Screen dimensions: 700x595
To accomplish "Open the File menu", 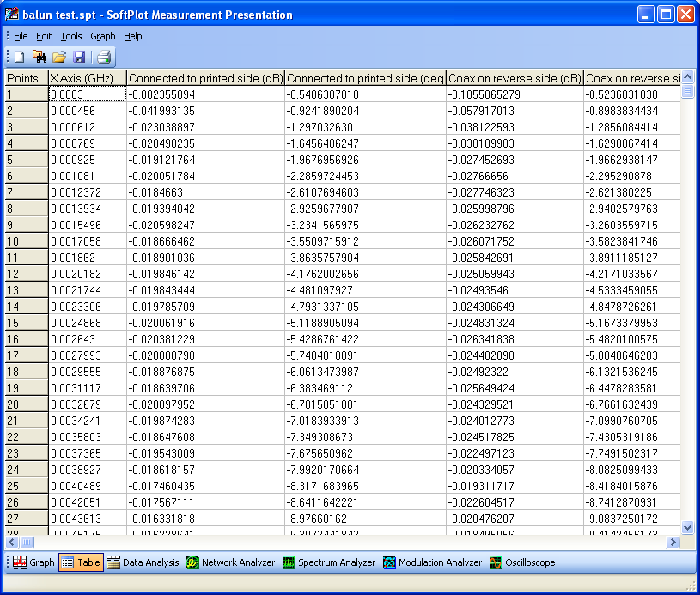I will pos(20,36).
